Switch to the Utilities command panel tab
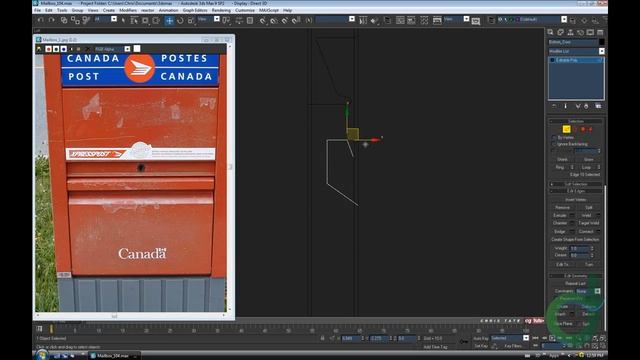The width and height of the screenshot is (640, 360). 600,32
